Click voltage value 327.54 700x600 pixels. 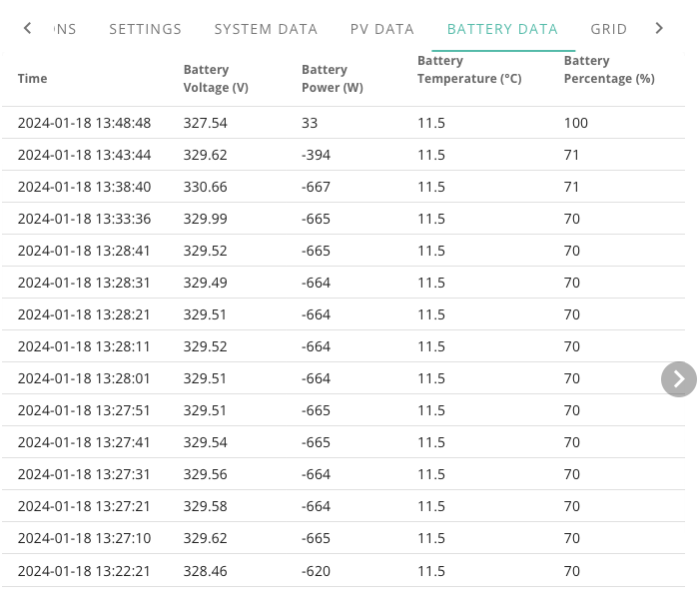[205, 123]
